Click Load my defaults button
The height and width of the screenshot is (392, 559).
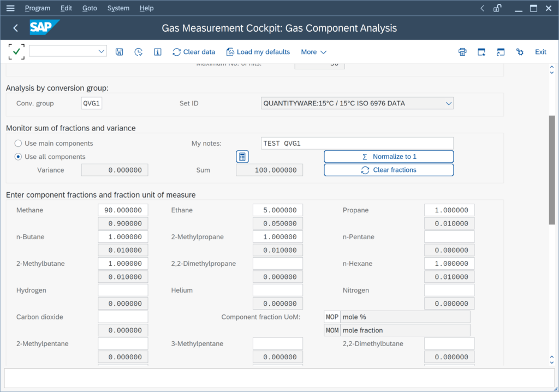pos(258,52)
